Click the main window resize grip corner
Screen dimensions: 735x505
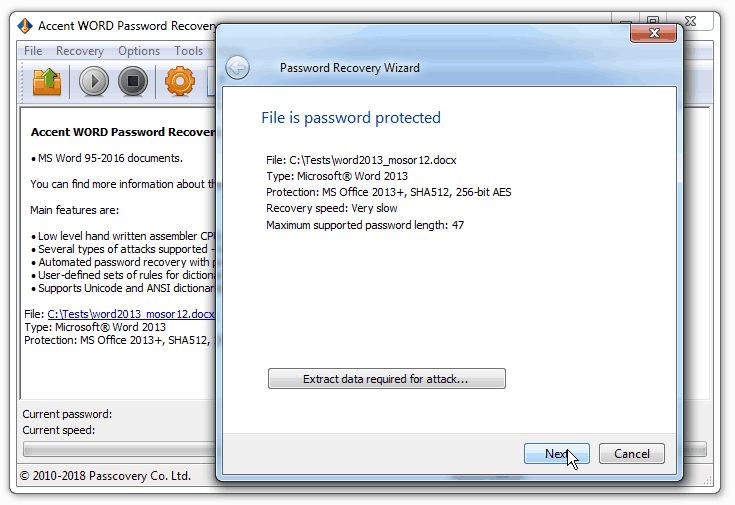(707, 480)
